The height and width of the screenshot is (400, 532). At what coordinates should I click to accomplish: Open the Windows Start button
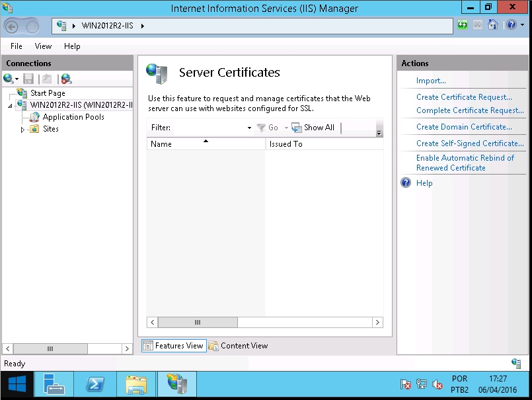17,384
